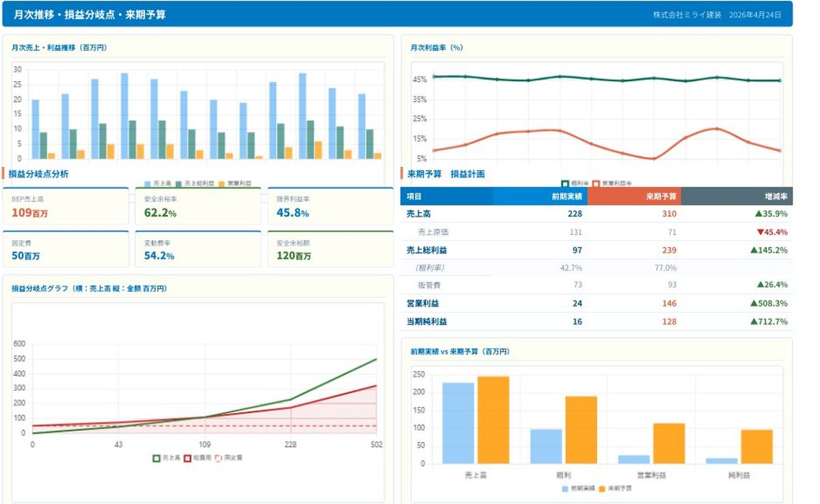Toggle 来期予算 legend in comparison bar chart
This screenshot has height=504, width=820.
tap(602, 489)
